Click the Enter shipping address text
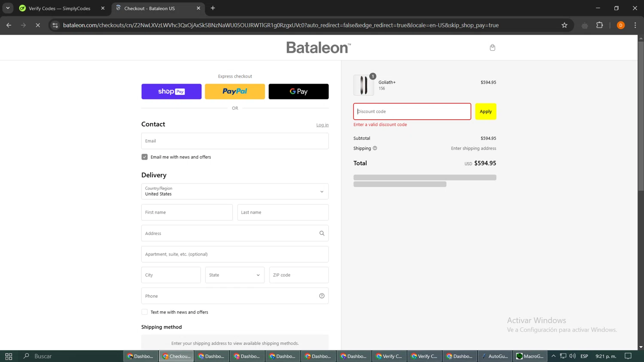This screenshot has width=644, height=362. 474,148
